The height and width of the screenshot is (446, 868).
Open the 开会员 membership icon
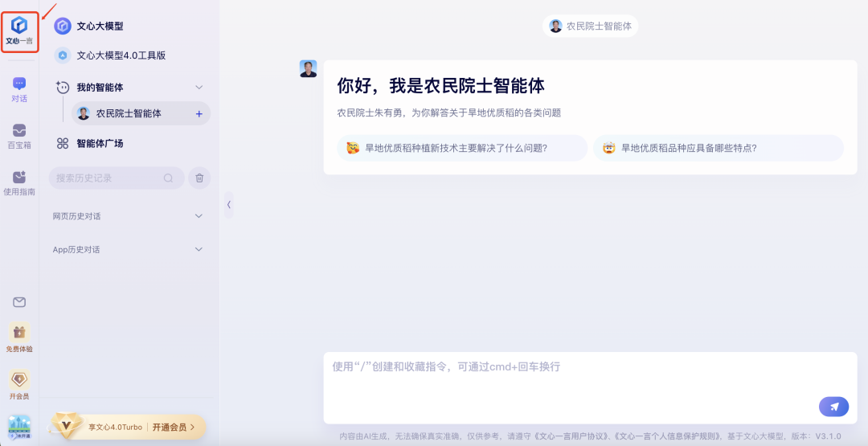point(19,379)
